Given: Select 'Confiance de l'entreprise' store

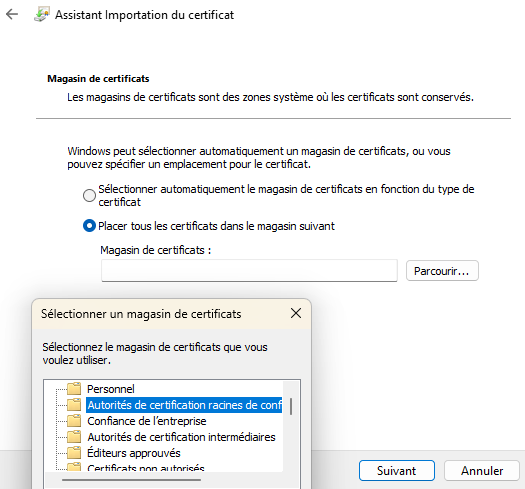Looking at the screenshot, I should 147,421.
